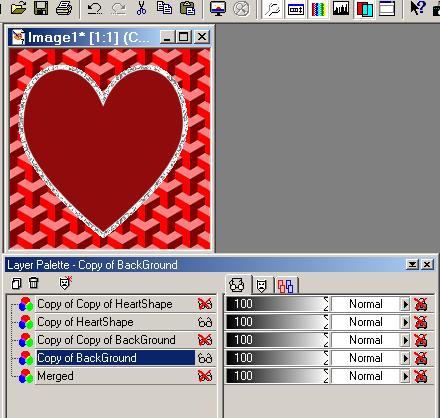Collapse the Layer Palette roll-up arrow
The height and width of the screenshot is (418, 440).
click(412, 265)
